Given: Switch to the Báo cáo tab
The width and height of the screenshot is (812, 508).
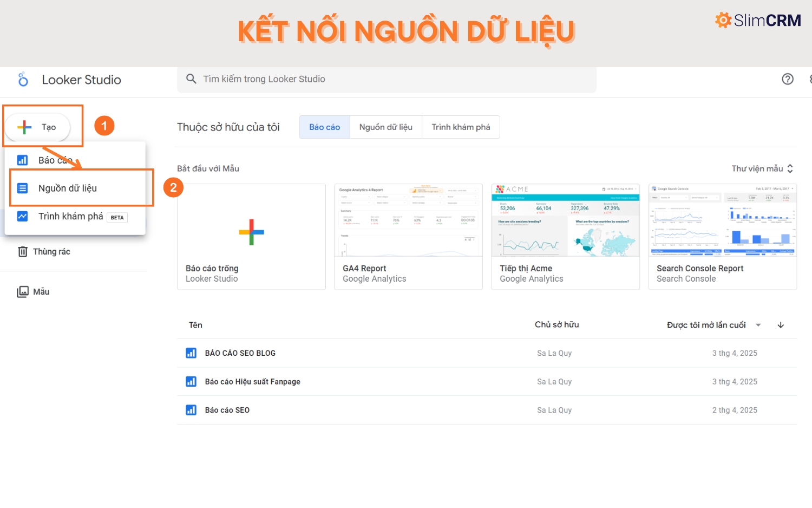Looking at the screenshot, I should [325, 127].
